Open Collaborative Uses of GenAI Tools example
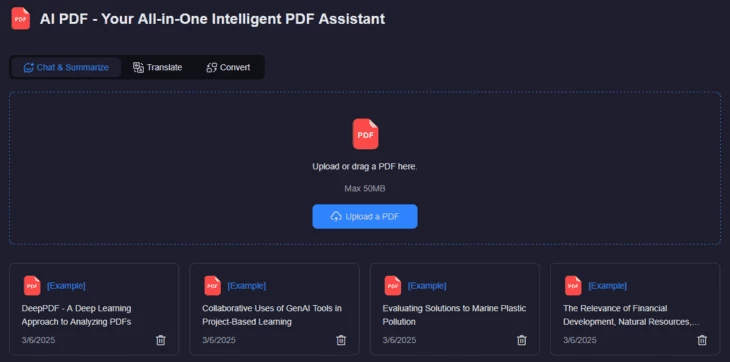 coord(272,315)
